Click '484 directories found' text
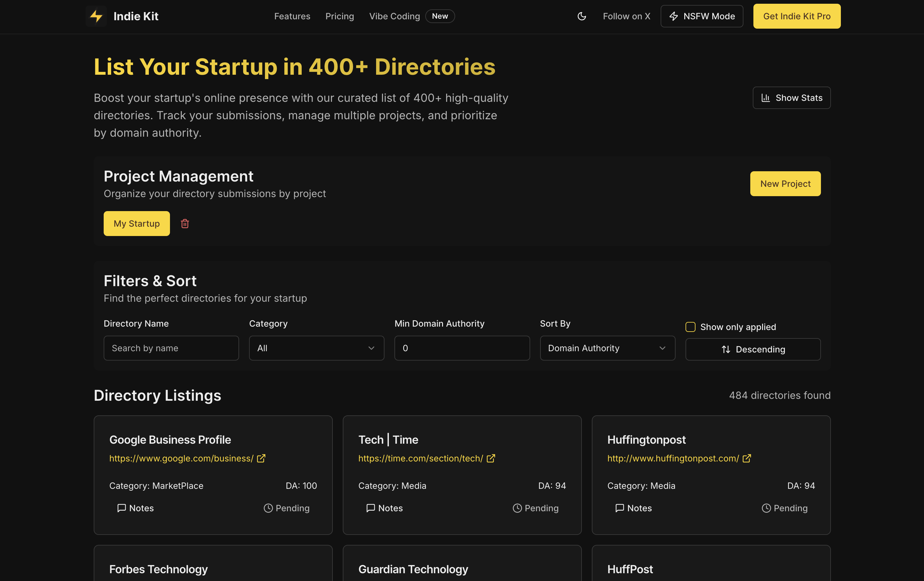Image resolution: width=924 pixels, height=581 pixels. pos(780,395)
